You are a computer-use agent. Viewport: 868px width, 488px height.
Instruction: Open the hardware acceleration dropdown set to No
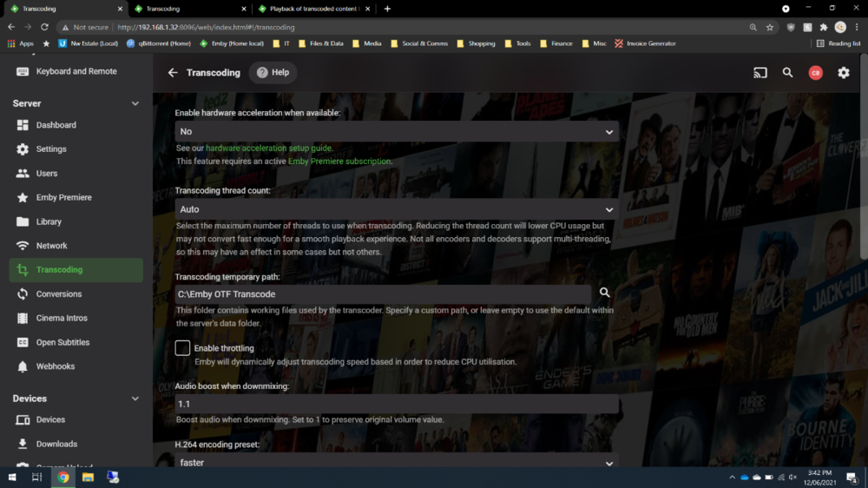click(x=397, y=132)
